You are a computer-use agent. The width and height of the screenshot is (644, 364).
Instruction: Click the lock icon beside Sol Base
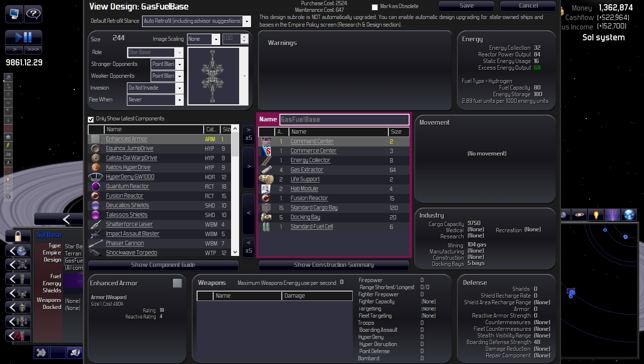[18, 235]
